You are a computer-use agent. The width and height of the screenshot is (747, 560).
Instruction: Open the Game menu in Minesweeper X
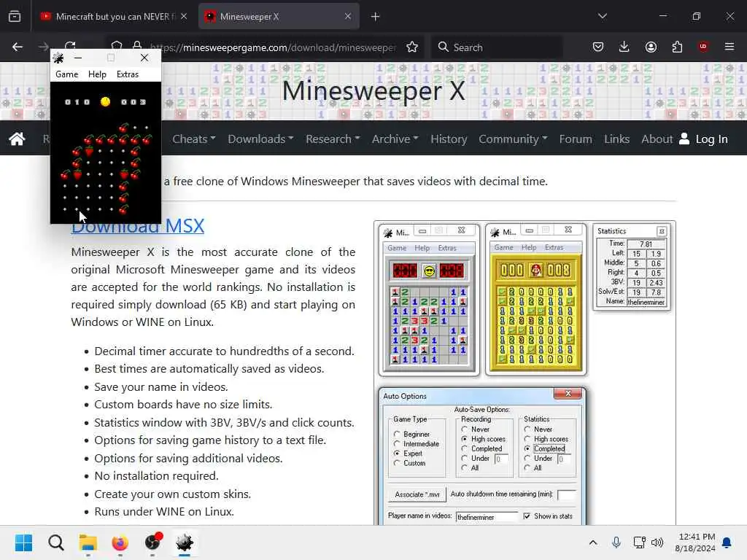click(x=66, y=74)
